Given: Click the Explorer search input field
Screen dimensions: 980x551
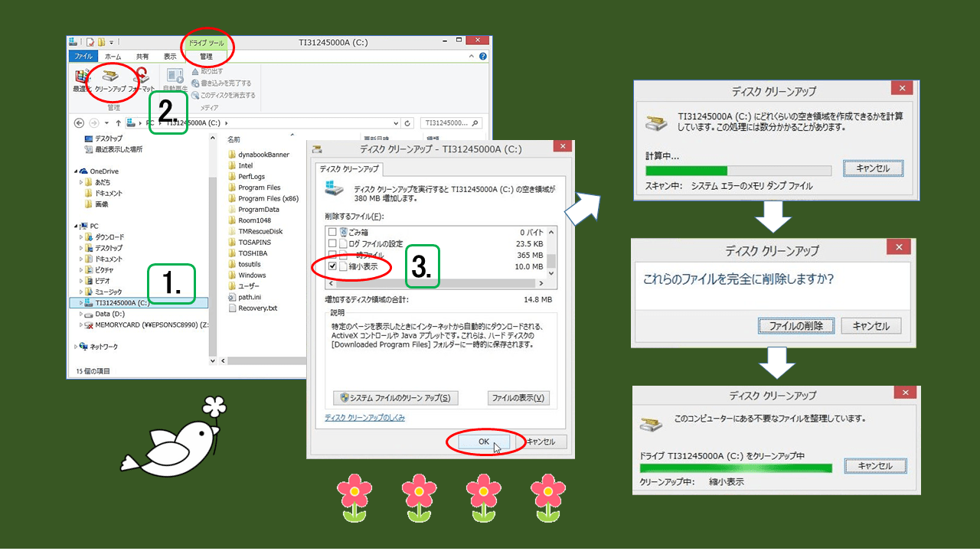Looking at the screenshot, I should coord(446,122).
